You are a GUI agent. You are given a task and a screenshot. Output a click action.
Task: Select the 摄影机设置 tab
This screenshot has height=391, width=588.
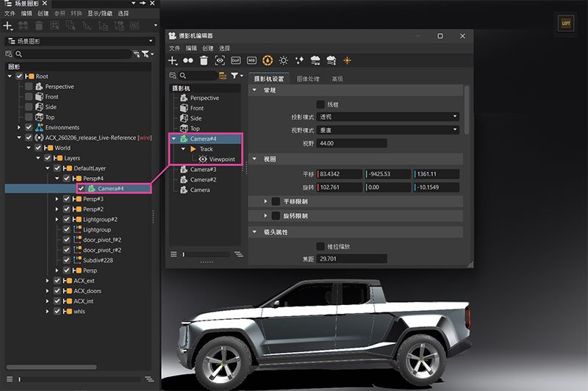click(269, 79)
